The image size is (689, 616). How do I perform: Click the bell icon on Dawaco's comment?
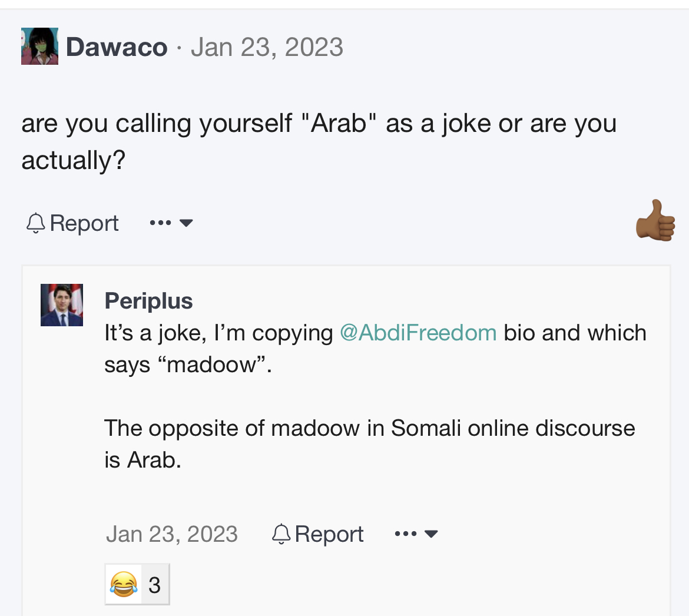[35, 223]
